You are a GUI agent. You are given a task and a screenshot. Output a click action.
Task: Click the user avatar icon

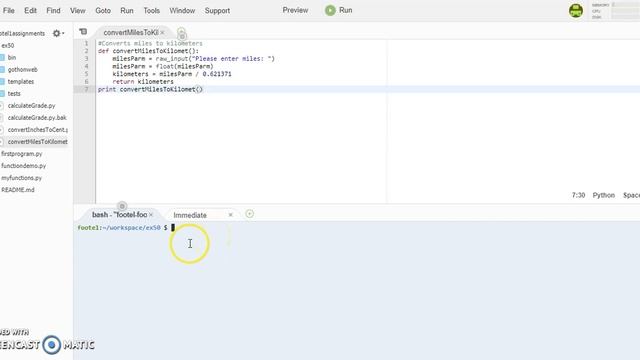576,11
